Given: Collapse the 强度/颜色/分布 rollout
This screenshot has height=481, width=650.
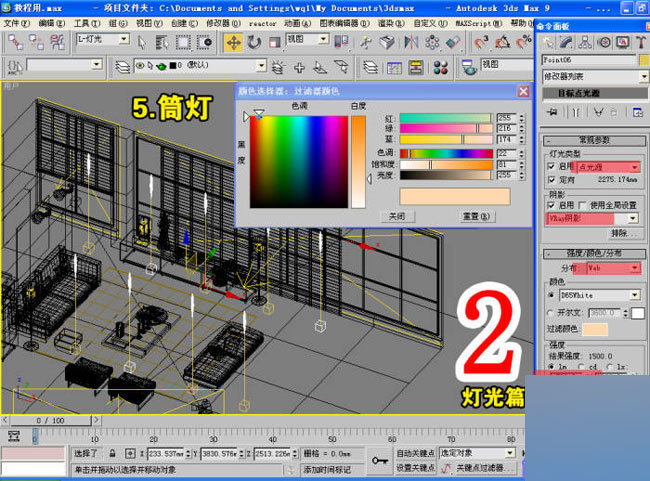Looking at the screenshot, I should point(594,253).
